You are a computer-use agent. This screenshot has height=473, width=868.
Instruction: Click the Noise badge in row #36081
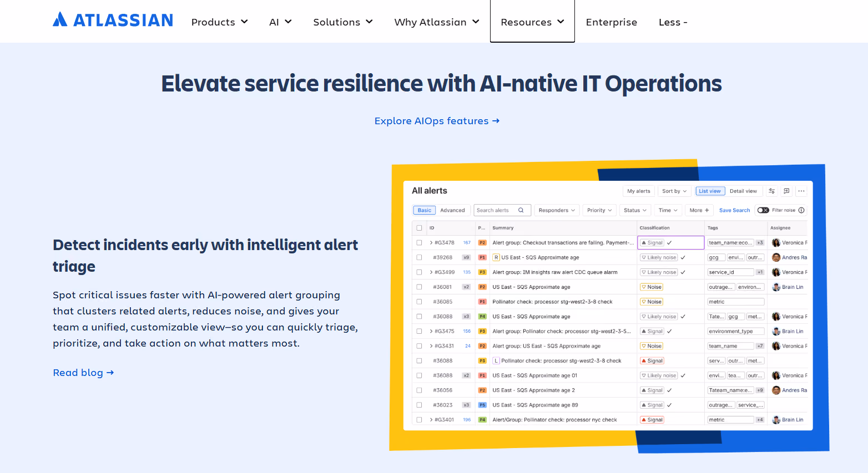(x=652, y=287)
